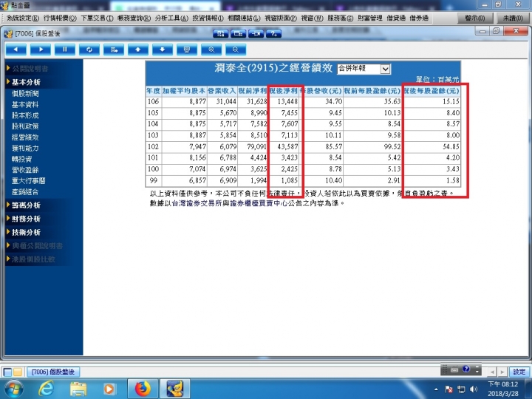Open File Explorer from taskbar
532x399 pixels.
(78, 389)
